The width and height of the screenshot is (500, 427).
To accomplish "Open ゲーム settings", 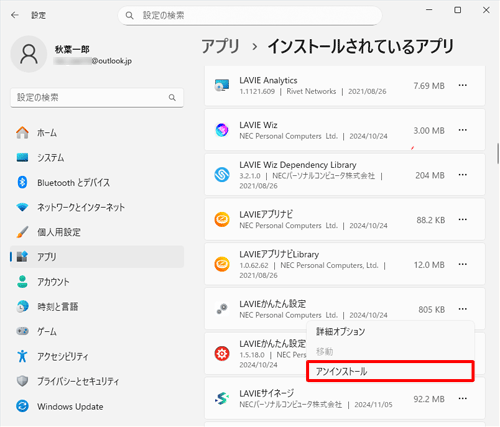I will [x=97, y=331].
